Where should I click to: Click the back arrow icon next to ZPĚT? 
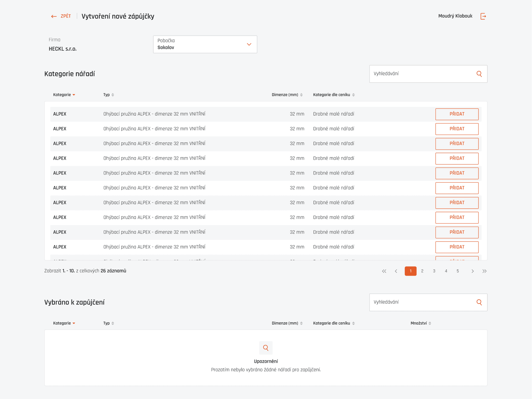coord(54,16)
